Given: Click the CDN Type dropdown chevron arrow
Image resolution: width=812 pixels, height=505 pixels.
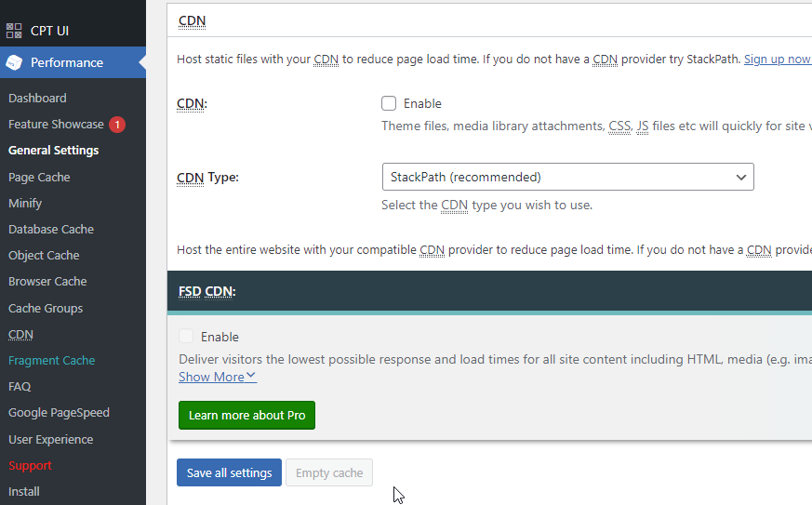Looking at the screenshot, I should [x=741, y=177].
